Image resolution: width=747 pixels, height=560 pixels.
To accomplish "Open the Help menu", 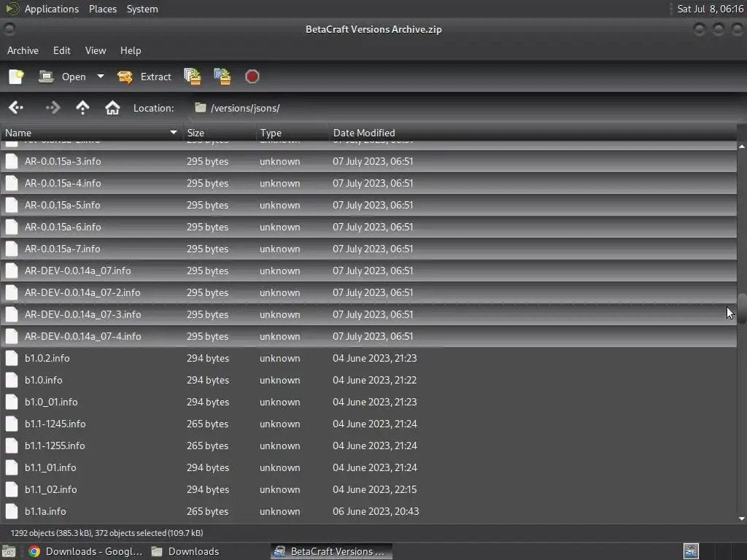I will (131, 50).
